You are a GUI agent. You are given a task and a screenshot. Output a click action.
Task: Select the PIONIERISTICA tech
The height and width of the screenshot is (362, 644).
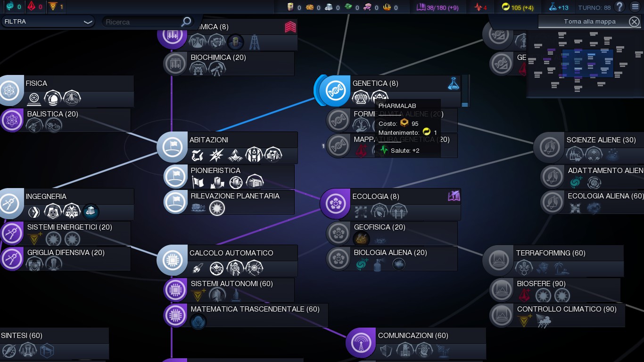click(229, 177)
